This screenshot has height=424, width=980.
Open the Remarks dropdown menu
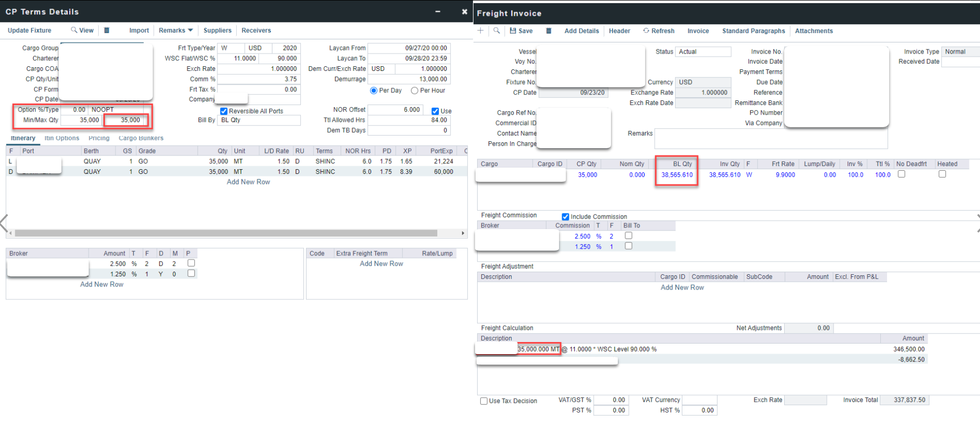[x=176, y=30]
